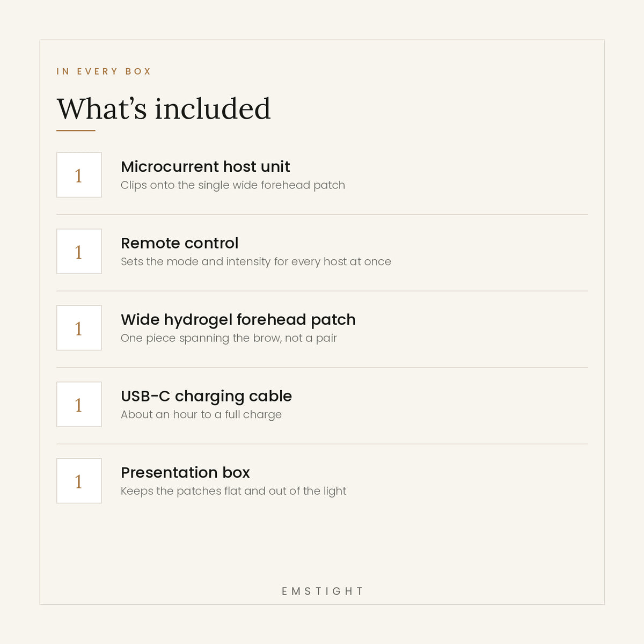The image size is (644, 644).
Task: Click "Keeps the patches flat" description
Action: tap(233, 491)
